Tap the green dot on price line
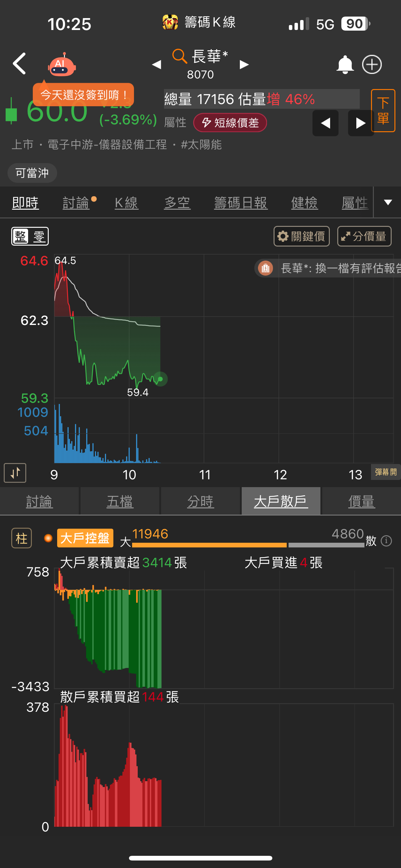The height and width of the screenshot is (868, 401). (160, 379)
